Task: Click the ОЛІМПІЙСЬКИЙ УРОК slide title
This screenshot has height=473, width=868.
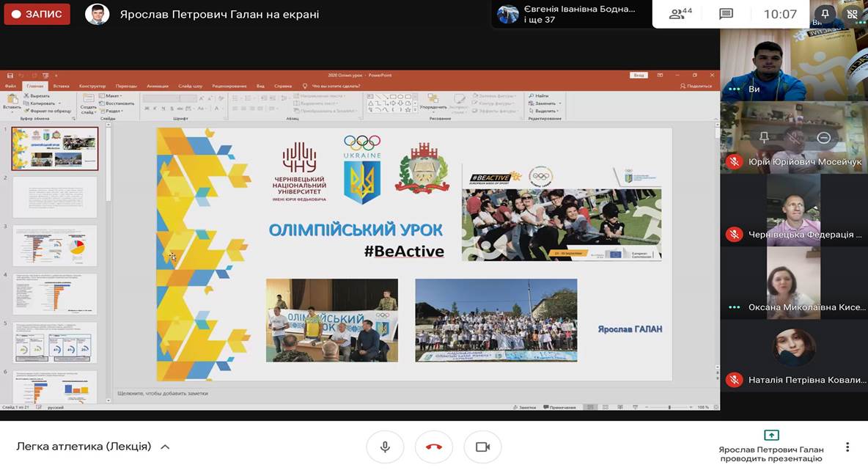Action: point(356,230)
